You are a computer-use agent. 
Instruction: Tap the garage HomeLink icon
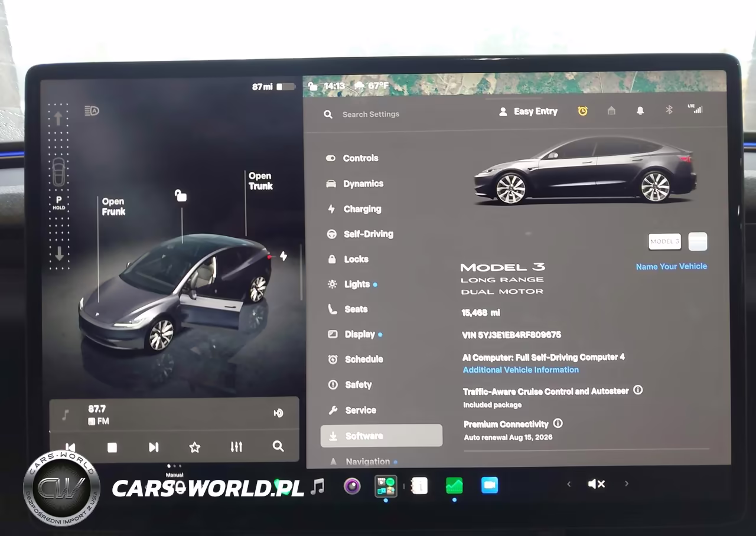click(611, 110)
